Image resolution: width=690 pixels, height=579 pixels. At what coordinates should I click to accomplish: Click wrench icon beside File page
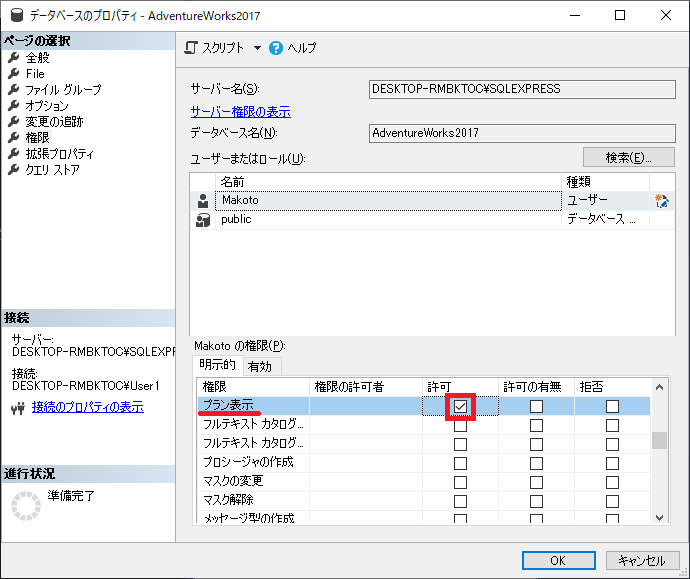[x=14, y=73]
